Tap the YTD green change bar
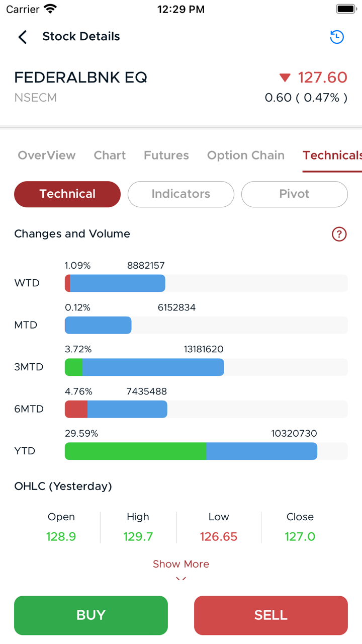Screen dimensions: 362x644 pos(135,451)
